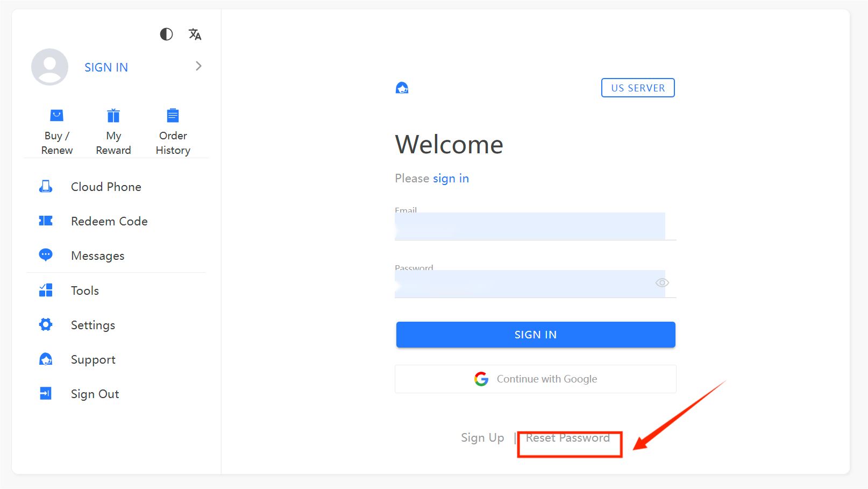This screenshot has height=489, width=868.
Task: Open Order History clipboard icon
Action: click(x=173, y=116)
